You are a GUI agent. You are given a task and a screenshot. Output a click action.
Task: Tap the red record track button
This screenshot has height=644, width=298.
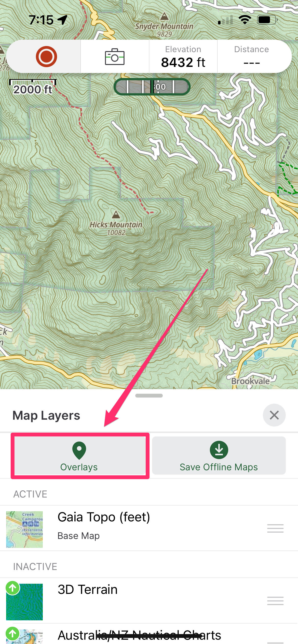pyautogui.click(x=46, y=56)
